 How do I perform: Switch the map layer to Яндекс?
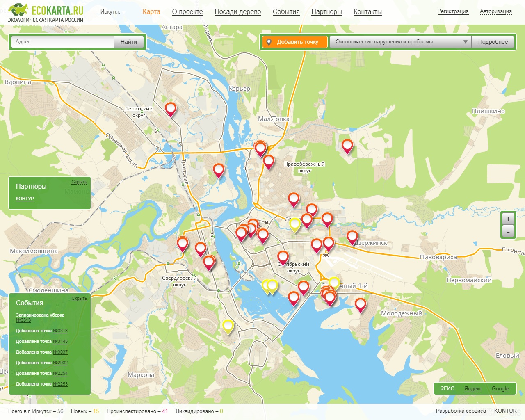pos(473,389)
